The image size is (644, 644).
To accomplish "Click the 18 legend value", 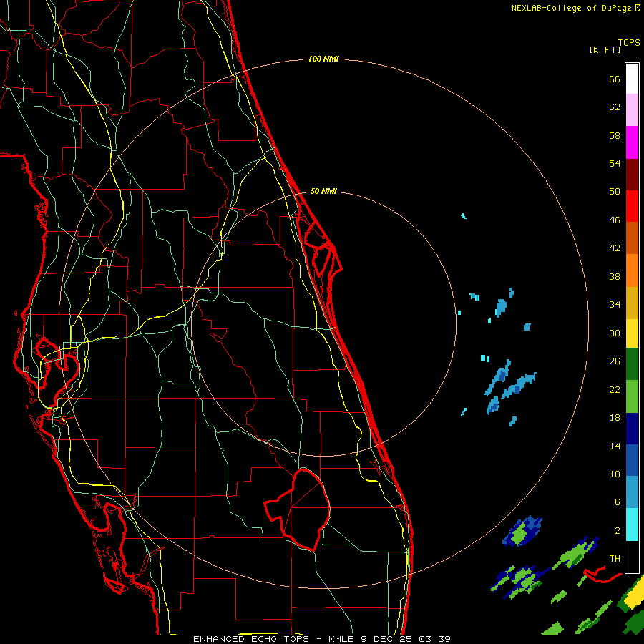I will click(x=615, y=418).
